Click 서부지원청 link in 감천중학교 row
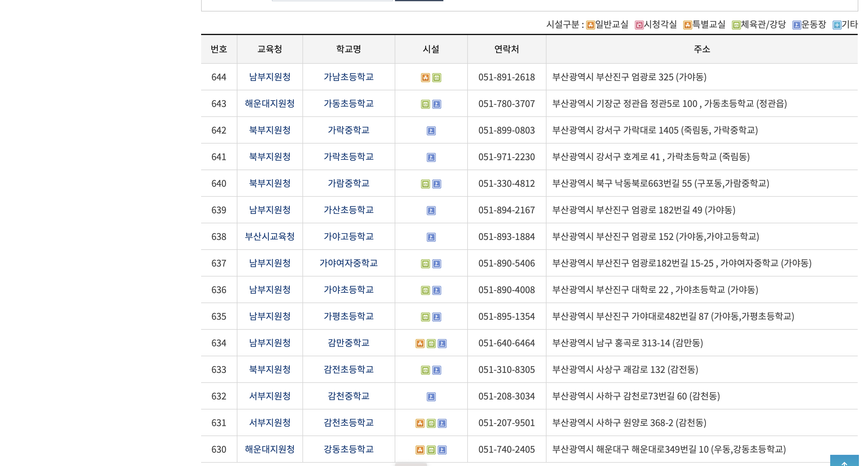Image resolution: width=868 pixels, height=466 pixels. (x=269, y=396)
